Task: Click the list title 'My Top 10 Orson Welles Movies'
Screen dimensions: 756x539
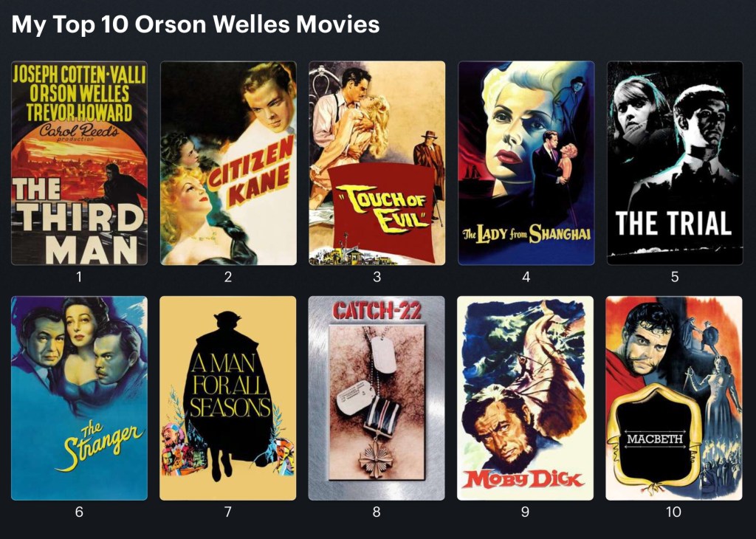Action: 195,24
